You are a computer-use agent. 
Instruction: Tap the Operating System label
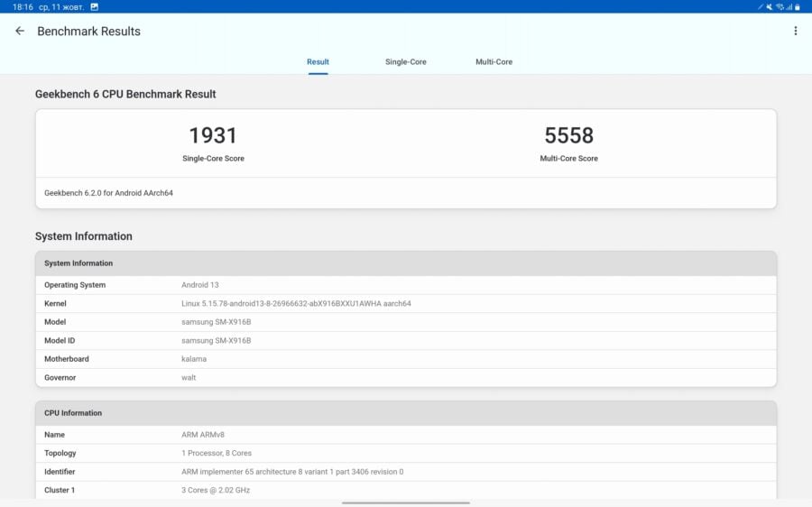click(75, 285)
